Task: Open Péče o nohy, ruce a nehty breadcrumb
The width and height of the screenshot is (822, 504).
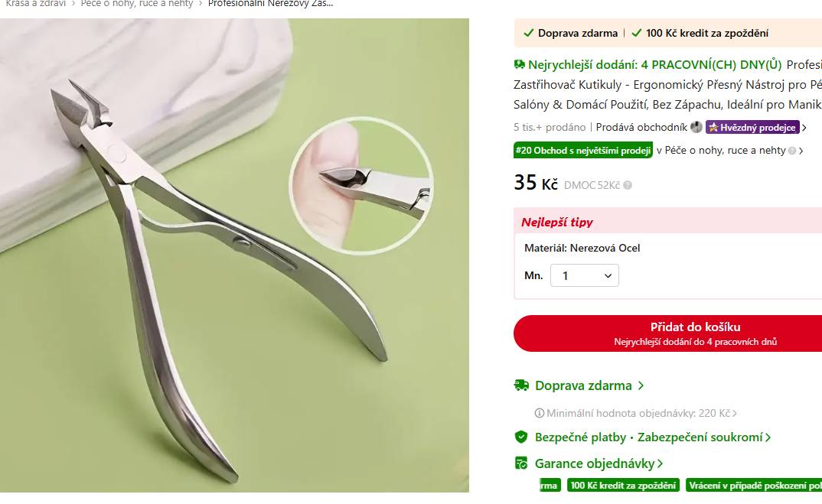Action: tap(137, 4)
